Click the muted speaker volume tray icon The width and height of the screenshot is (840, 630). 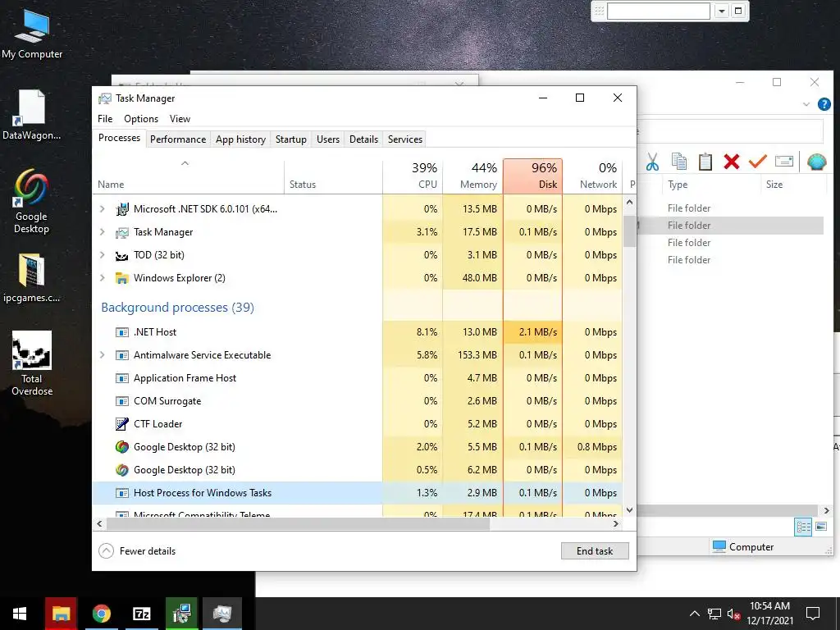click(733, 614)
